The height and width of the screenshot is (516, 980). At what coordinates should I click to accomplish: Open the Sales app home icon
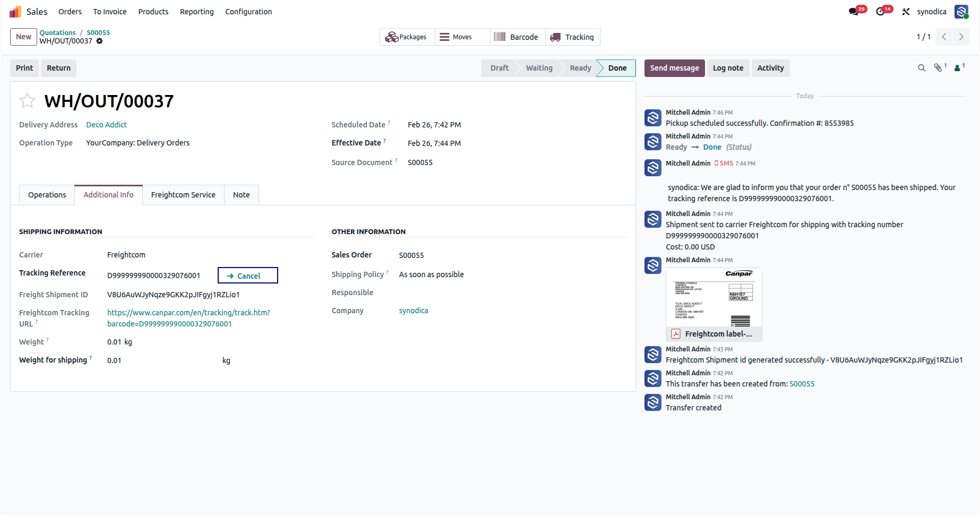click(15, 12)
